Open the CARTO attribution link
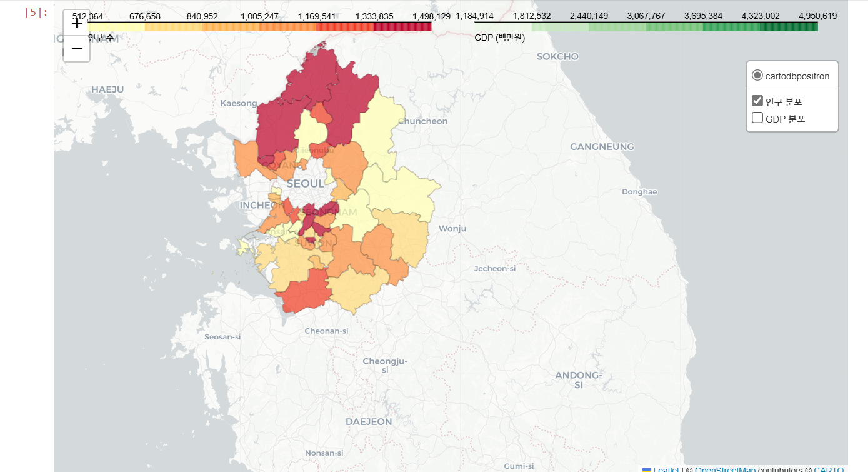The width and height of the screenshot is (868, 472). 829,469
